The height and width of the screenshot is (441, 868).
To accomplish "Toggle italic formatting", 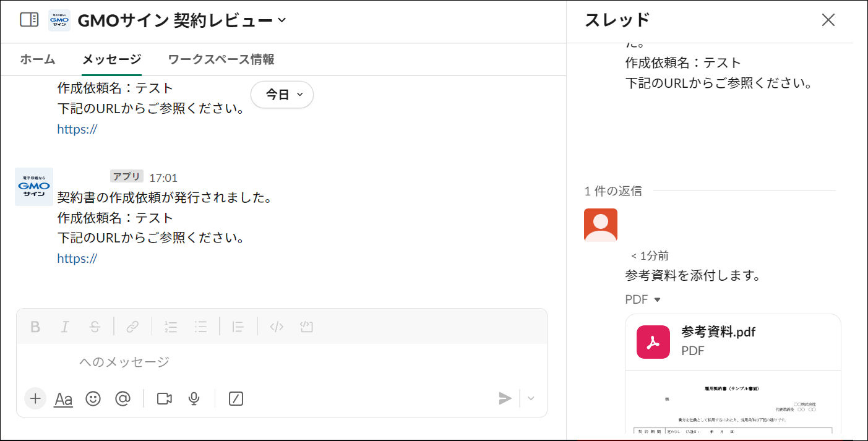I will [x=64, y=327].
